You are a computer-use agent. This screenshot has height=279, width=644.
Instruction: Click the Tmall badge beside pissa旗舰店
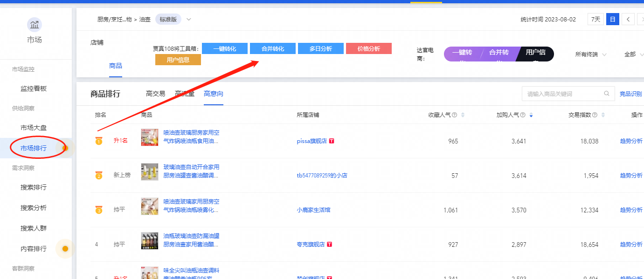(x=332, y=141)
